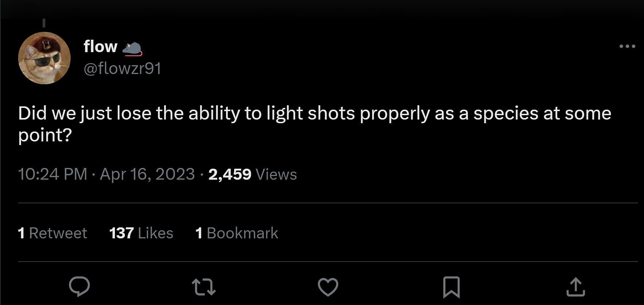Open the share upload icon
644x305 pixels.
click(x=575, y=287)
